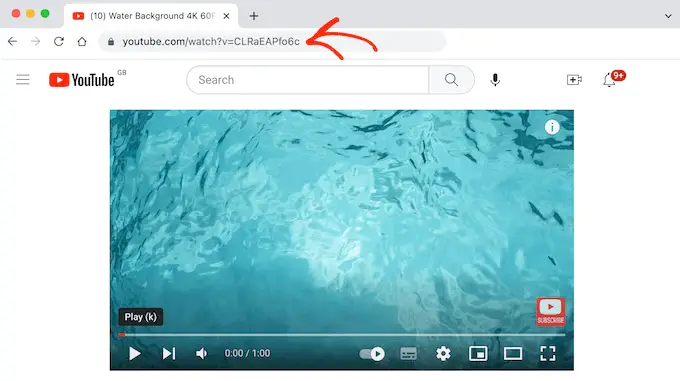Select the Water Background 4K tab
The height and width of the screenshot is (381, 680).
[x=151, y=16]
